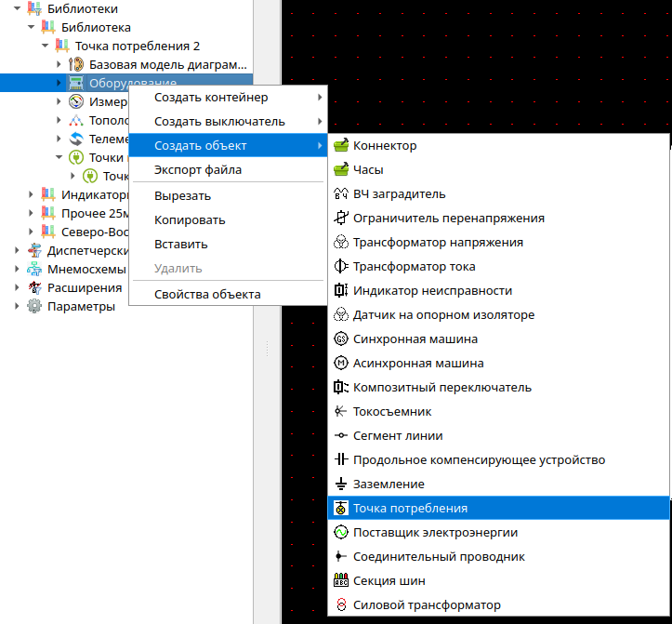The width and height of the screenshot is (672, 624).
Task: Select the Трансформатор напряжения icon
Action: pyautogui.click(x=341, y=242)
